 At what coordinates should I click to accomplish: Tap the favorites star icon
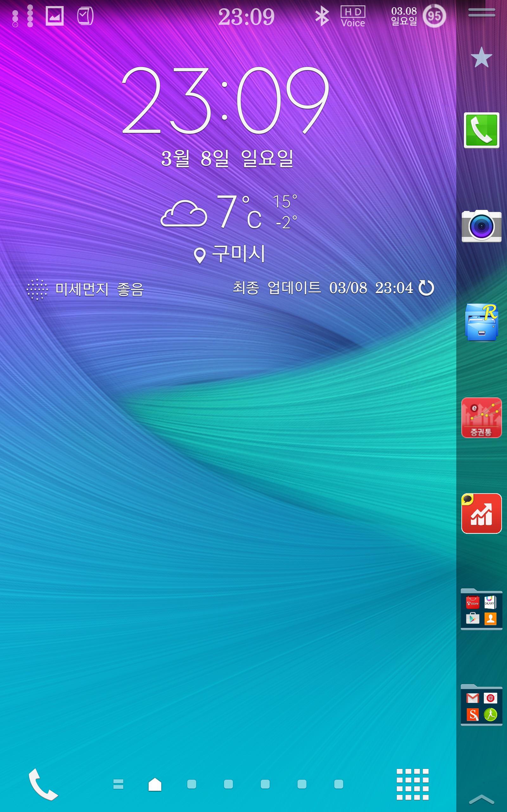click(x=481, y=57)
